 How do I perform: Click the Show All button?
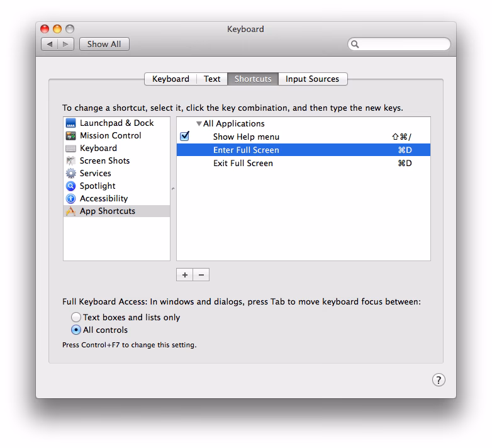pyautogui.click(x=104, y=44)
